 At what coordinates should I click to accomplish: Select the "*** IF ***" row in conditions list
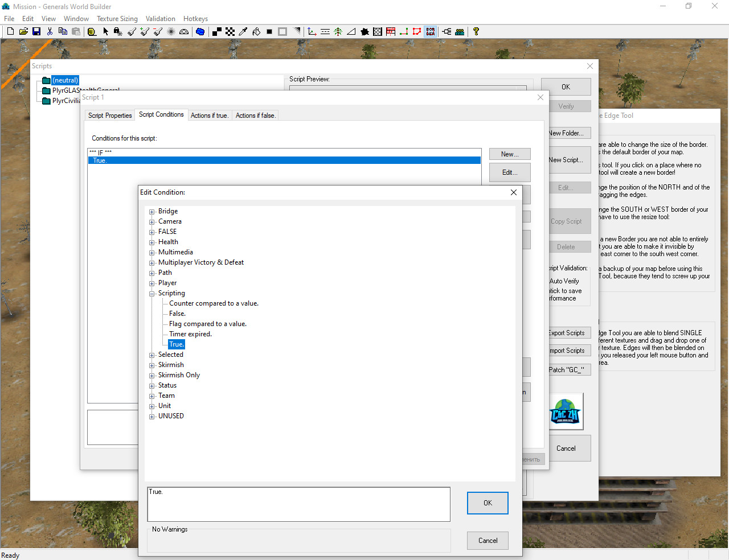[284, 153]
